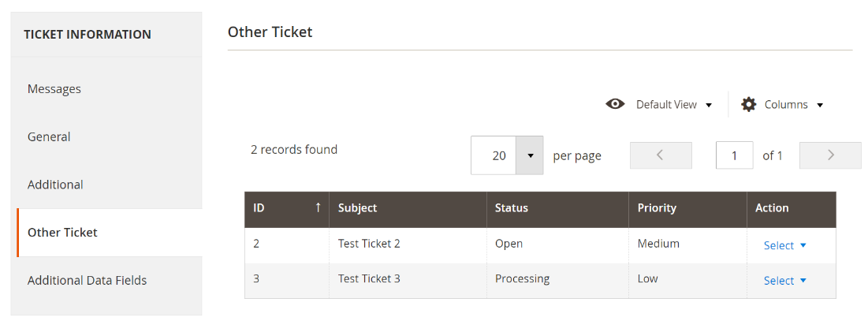
Task: Sort by the Status column header
Action: coord(512,208)
